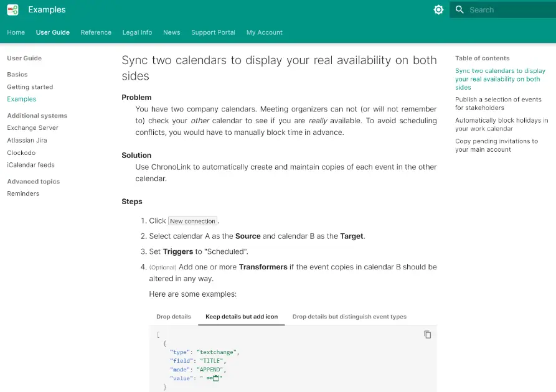
Task: Select Drop details but distinguish event types tab
Action: [349, 317]
